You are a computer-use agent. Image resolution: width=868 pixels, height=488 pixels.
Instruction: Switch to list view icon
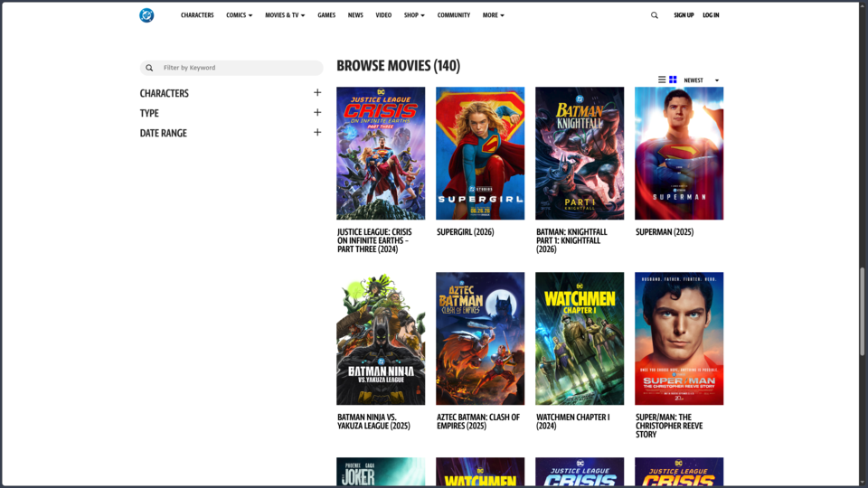tap(662, 80)
